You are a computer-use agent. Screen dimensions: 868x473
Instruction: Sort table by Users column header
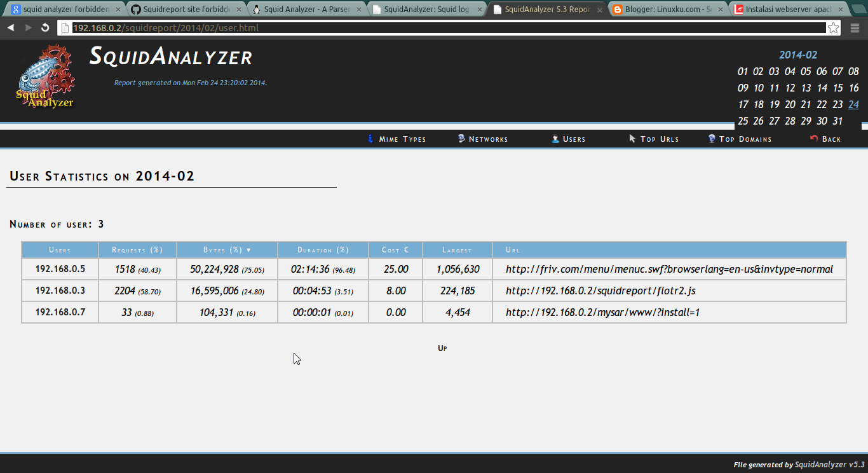point(60,250)
